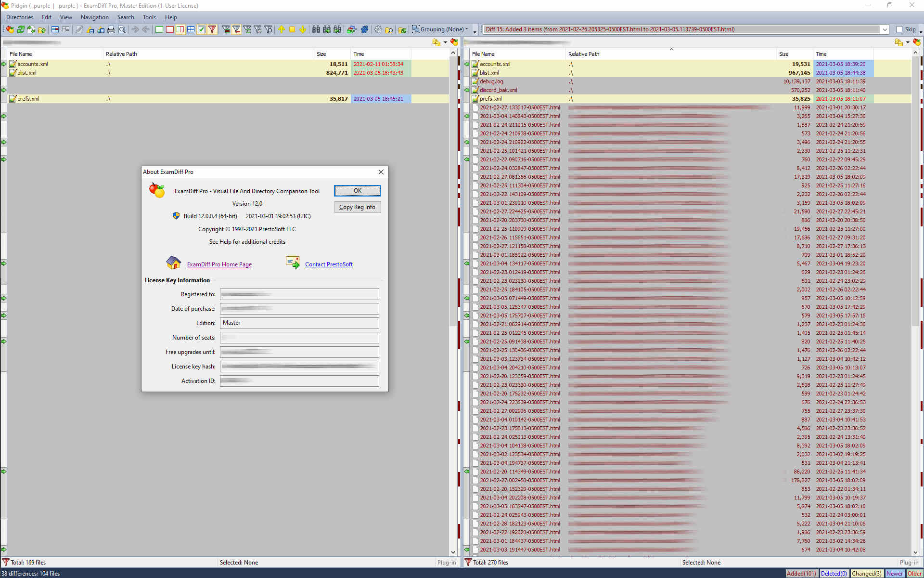Image resolution: width=924 pixels, height=578 pixels.
Task: Toggle the blue grid view button
Action: pos(191,29)
